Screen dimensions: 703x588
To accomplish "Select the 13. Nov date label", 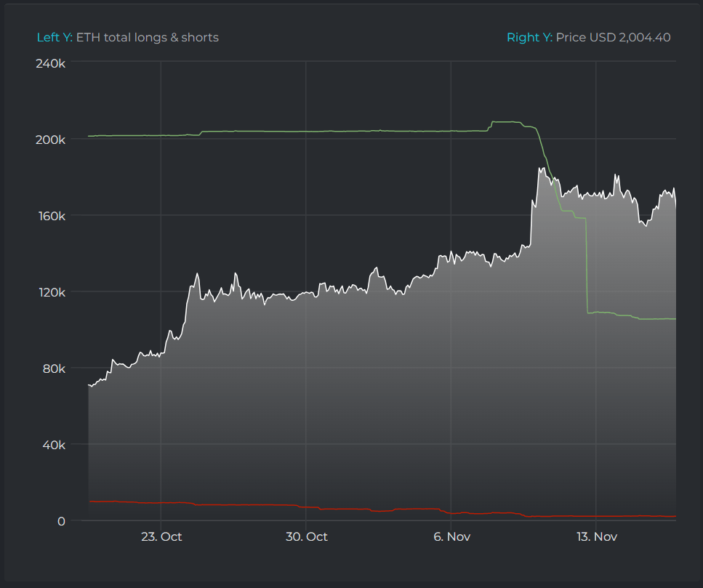I will (596, 536).
